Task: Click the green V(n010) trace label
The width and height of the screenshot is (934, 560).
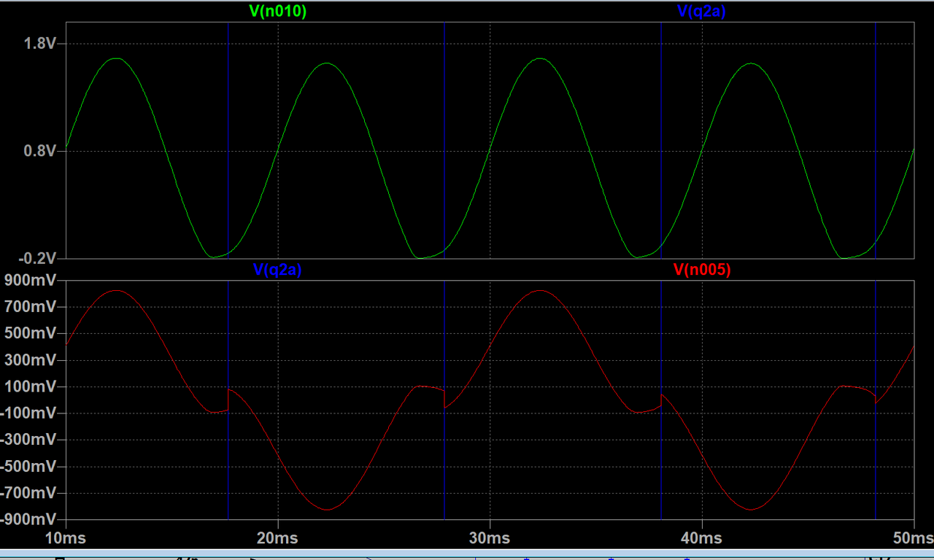Action: point(277,11)
